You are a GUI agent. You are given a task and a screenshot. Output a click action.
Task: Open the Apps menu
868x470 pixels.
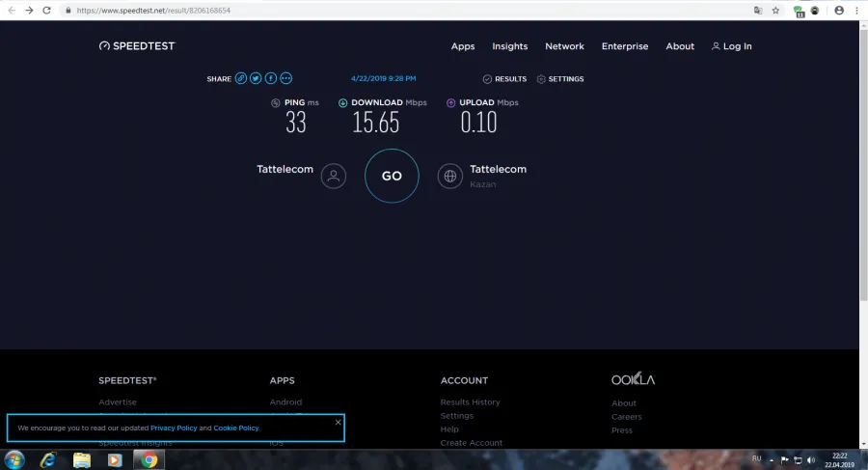coord(463,46)
